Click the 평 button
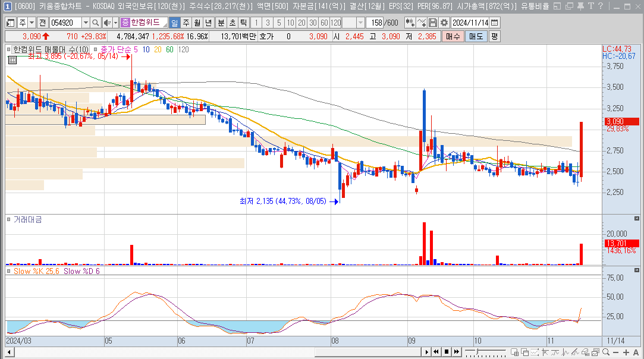This screenshot has height=359, width=644. pos(495,36)
